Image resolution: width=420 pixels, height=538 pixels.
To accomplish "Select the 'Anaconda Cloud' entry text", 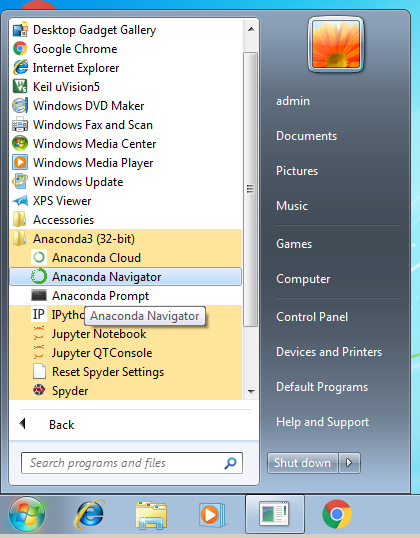I will pyautogui.click(x=96, y=258).
